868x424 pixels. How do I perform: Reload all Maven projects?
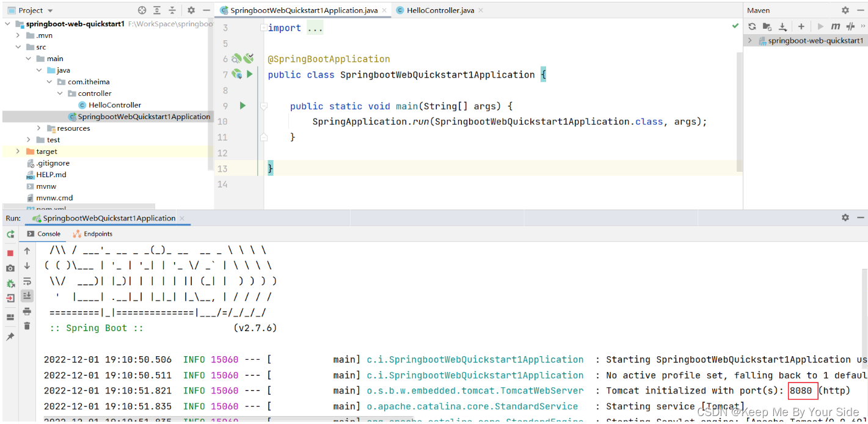(x=753, y=26)
